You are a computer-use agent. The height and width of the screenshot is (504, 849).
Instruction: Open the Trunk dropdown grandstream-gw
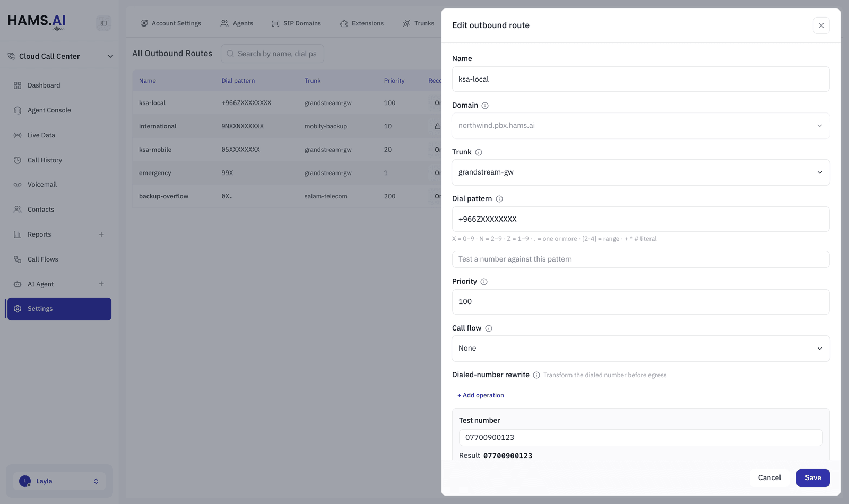point(641,172)
